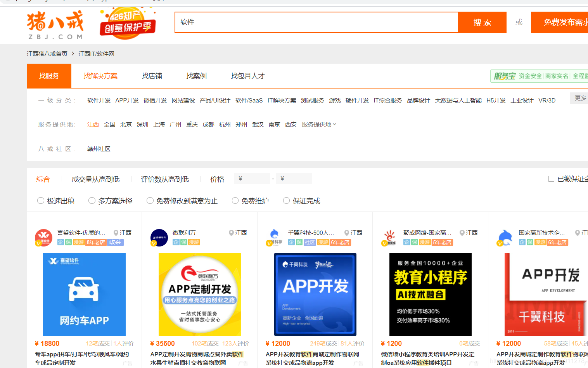Sort by 评价数从高到低
The height and width of the screenshot is (368, 588).
click(x=165, y=179)
